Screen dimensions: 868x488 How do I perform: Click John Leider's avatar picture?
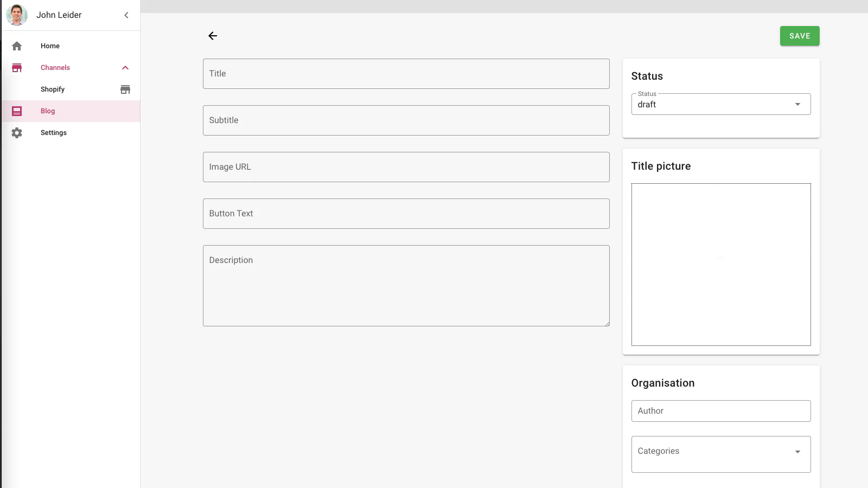(17, 15)
